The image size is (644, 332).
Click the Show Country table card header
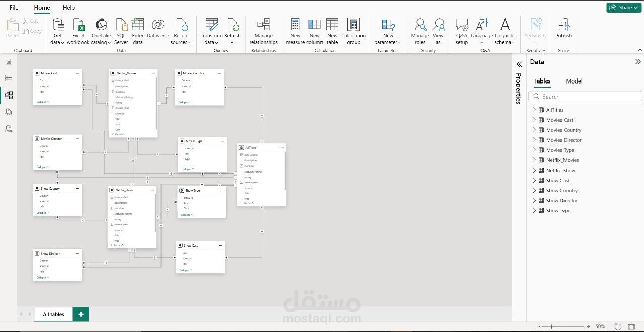pos(57,189)
